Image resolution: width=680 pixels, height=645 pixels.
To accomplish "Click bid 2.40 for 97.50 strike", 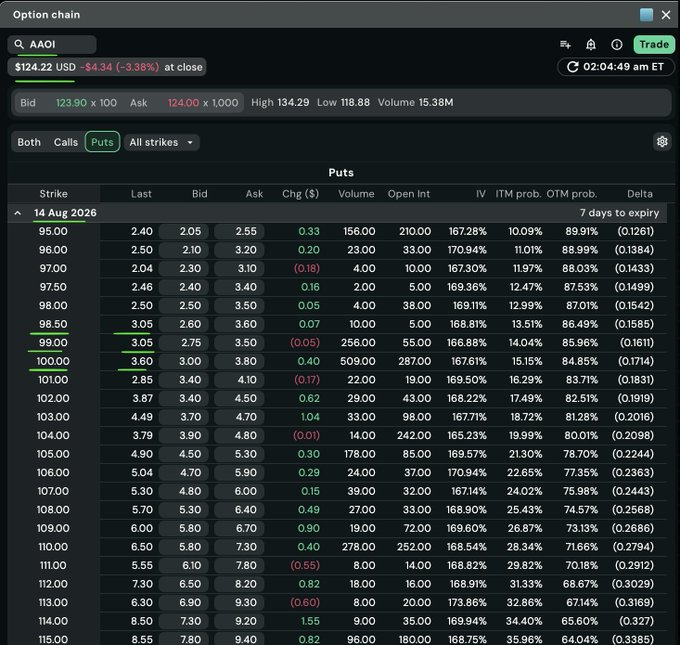I will 183,287.
